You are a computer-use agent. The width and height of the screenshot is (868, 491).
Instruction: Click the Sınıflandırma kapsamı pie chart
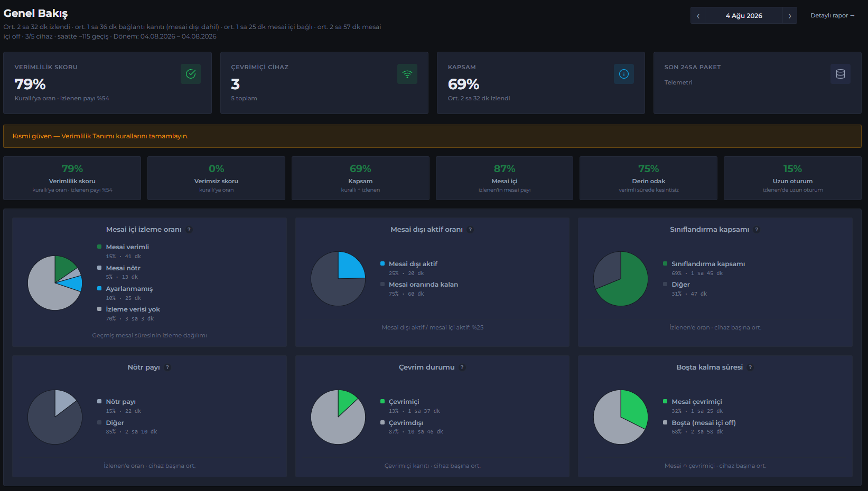point(621,279)
